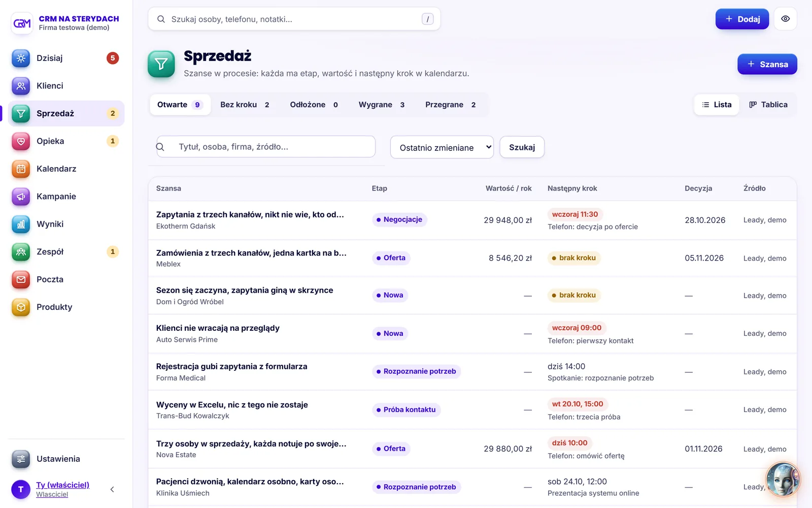
Task: Open the Ostatnio zmieniane sort dropdown
Action: coord(442,147)
